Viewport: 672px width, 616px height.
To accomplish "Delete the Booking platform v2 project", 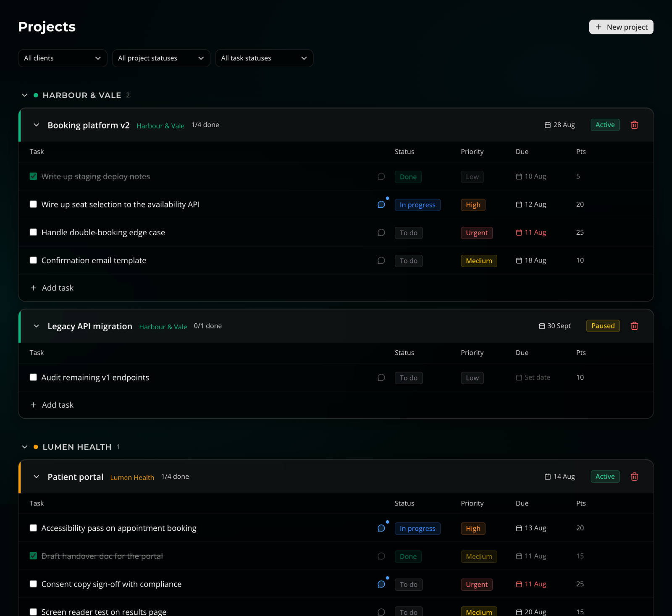I will [x=634, y=125].
